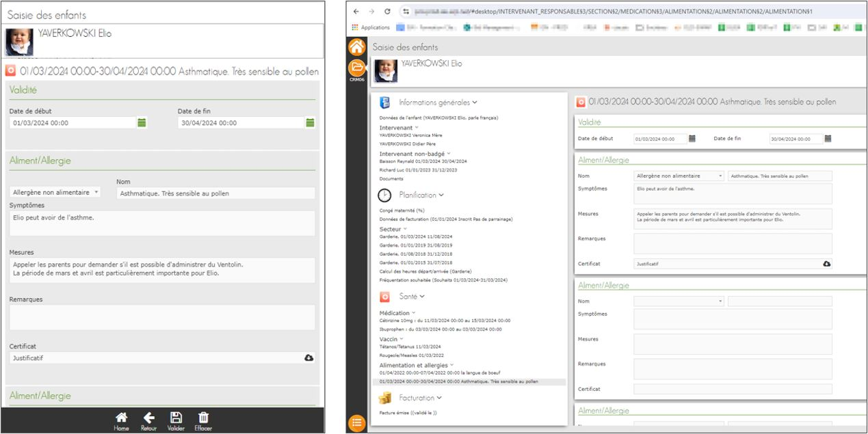Open the Allergène non alimentaire dropdown in mobile view
Image resolution: width=868 pixels, height=434 pixels.
(x=55, y=193)
